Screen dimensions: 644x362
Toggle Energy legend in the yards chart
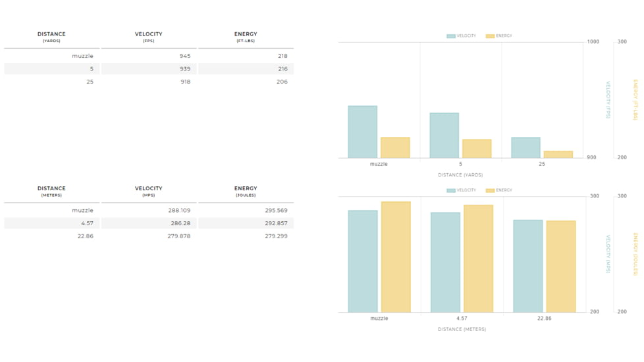click(499, 36)
